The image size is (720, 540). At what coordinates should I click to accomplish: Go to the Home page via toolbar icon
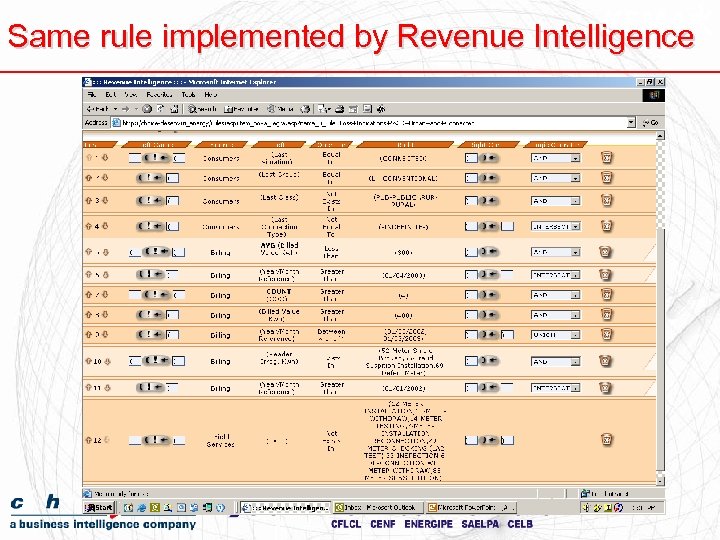(174, 109)
